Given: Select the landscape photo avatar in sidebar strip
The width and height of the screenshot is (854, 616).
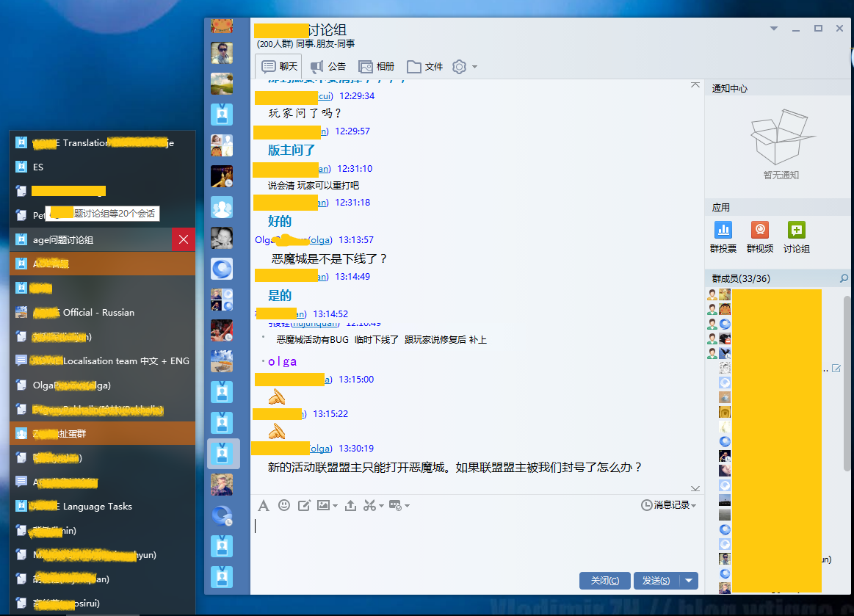Looking at the screenshot, I should tap(222, 84).
